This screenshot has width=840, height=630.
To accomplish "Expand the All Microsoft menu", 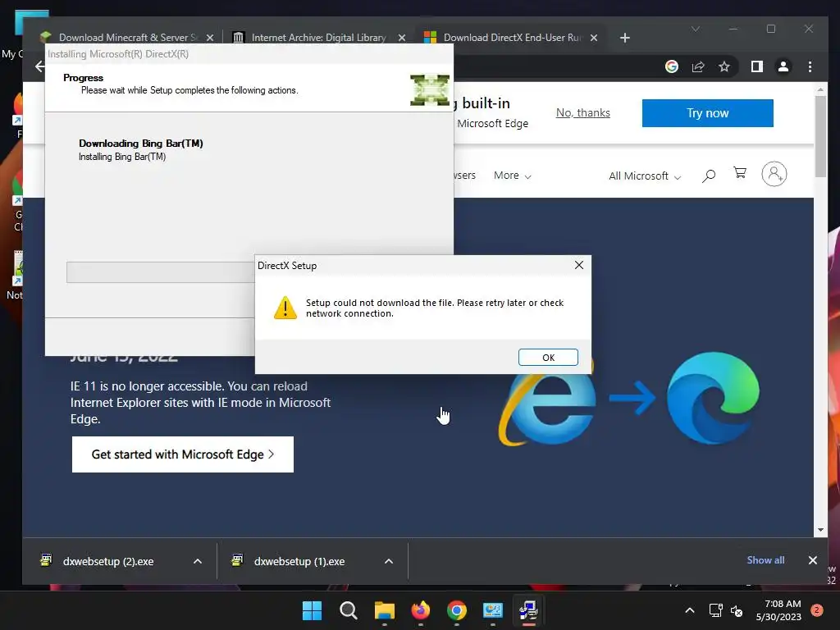I will [645, 176].
